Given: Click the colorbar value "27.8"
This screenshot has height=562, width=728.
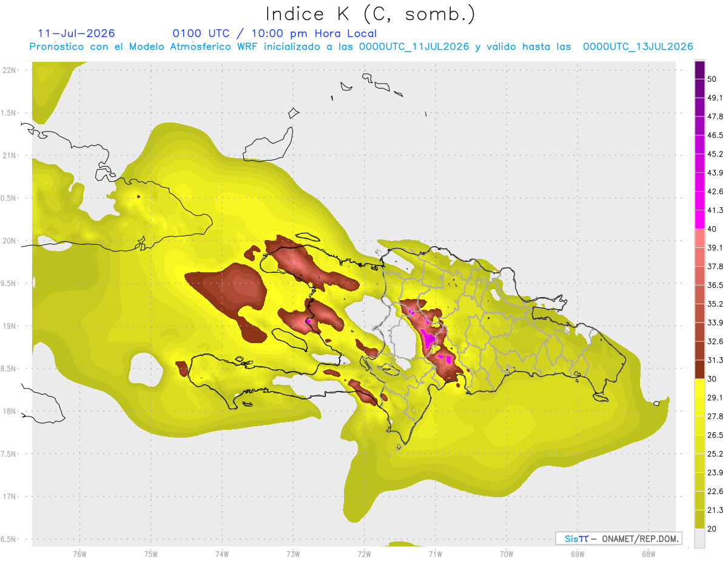Looking at the screenshot, I should [715, 416].
